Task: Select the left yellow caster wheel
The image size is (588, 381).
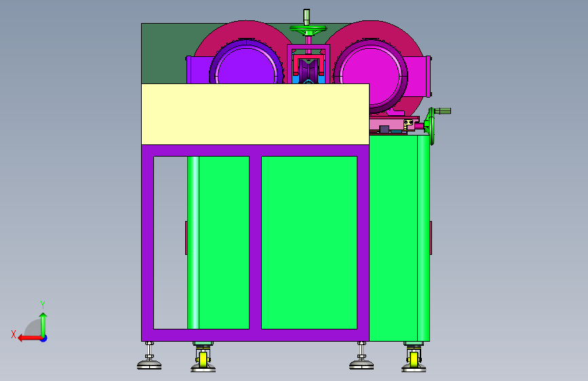Action: click(x=203, y=359)
